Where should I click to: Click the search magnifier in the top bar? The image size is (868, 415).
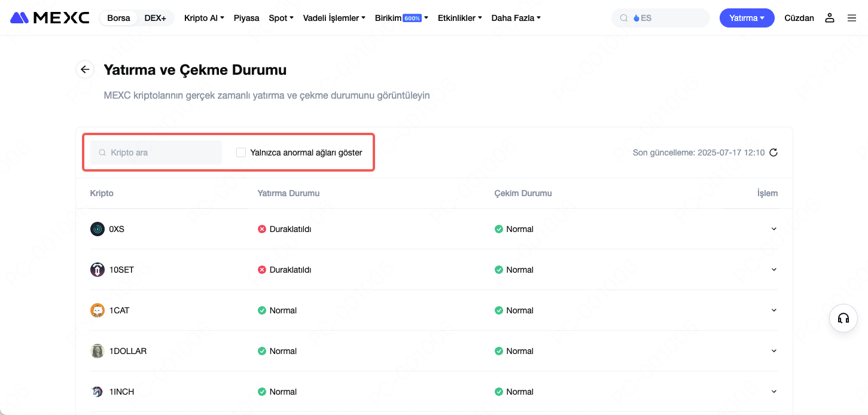coord(624,18)
